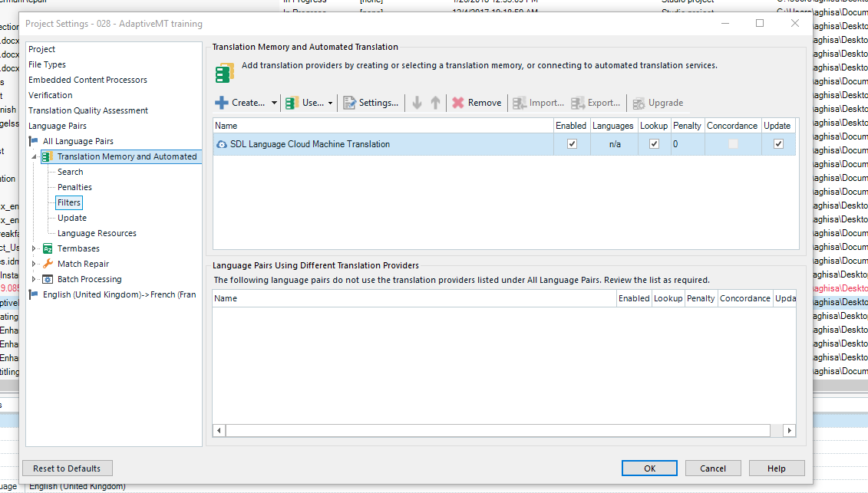Toggle Lookup checkbox for SDL Language Cloud
Screen dimensions: 868x493
[654, 144]
